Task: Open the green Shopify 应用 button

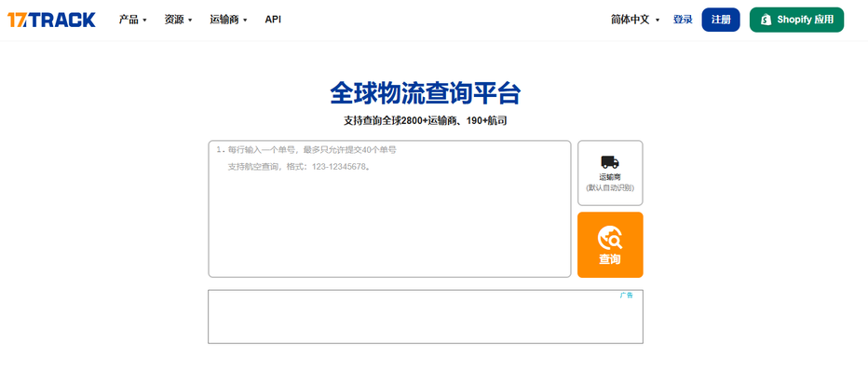Action: [796, 20]
